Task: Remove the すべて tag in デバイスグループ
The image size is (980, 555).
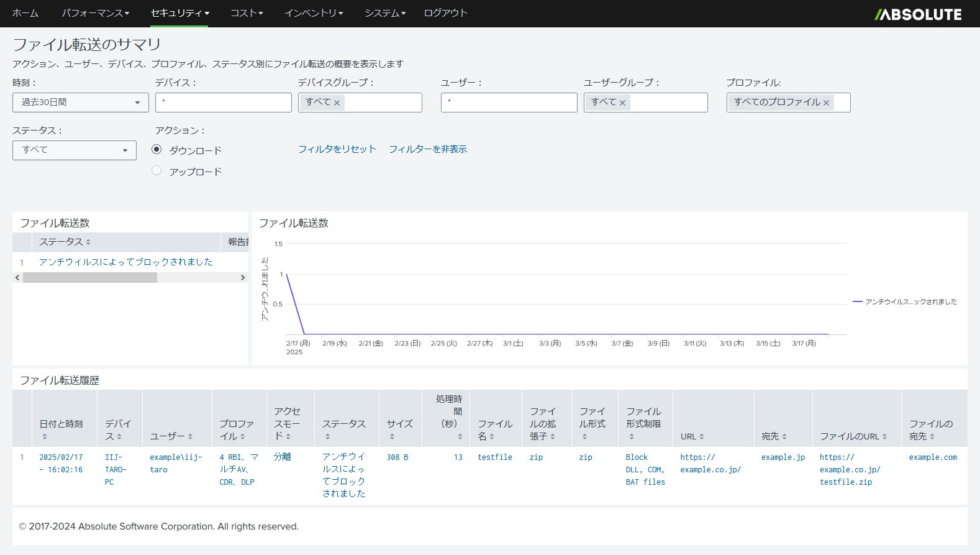Action: [x=337, y=103]
